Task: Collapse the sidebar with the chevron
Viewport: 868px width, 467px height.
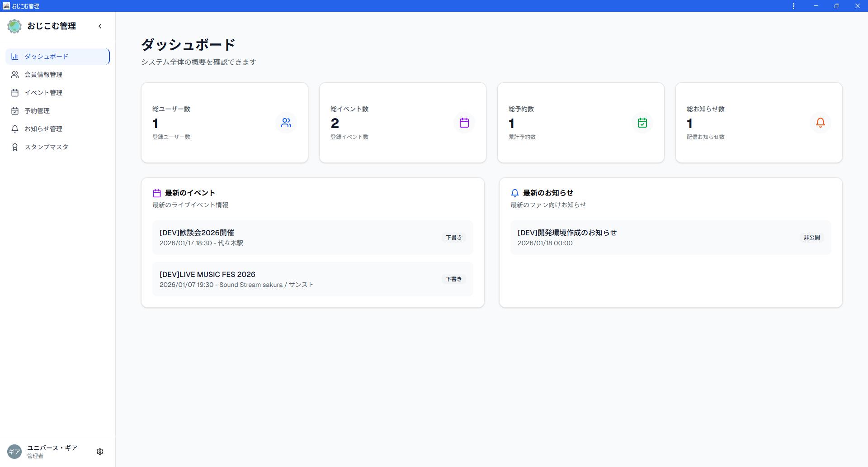Action: [100, 26]
